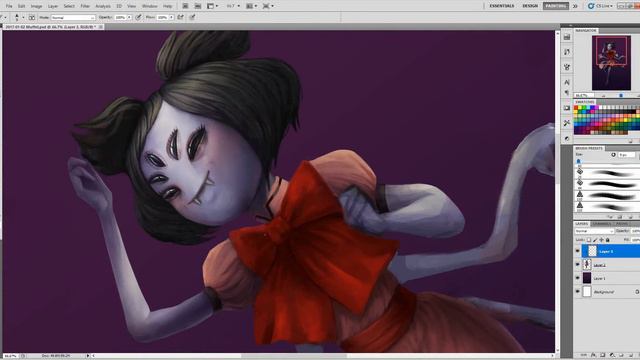640x360 pixels.
Task: Toggle lock position
Action: pyautogui.click(x=601, y=240)
